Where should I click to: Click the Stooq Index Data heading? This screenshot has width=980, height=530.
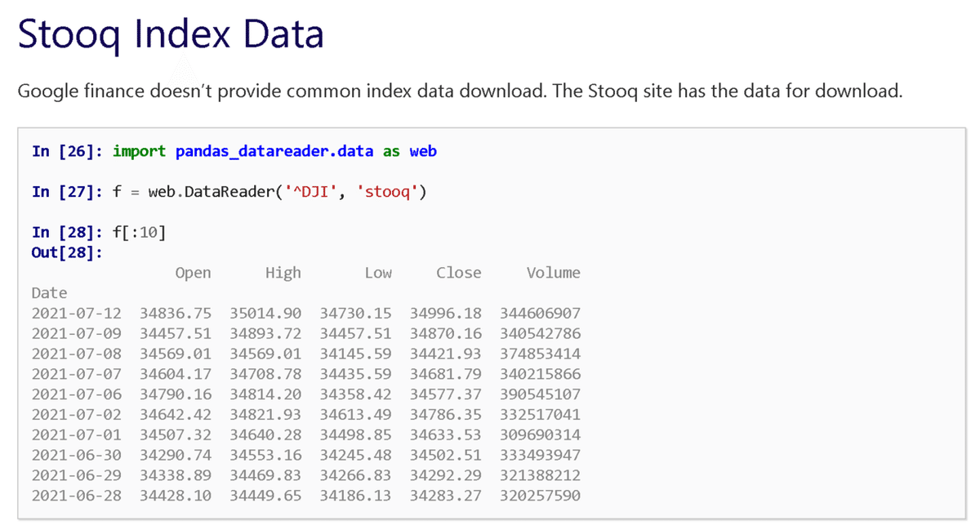[171, 35]
